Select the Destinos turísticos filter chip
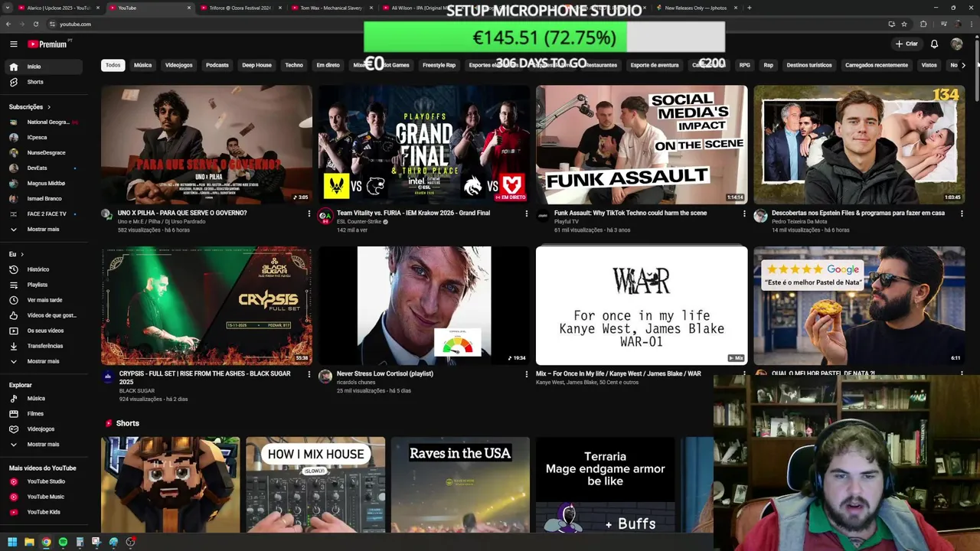The height and width of the screenshot is (551, 980). point(809,65)
